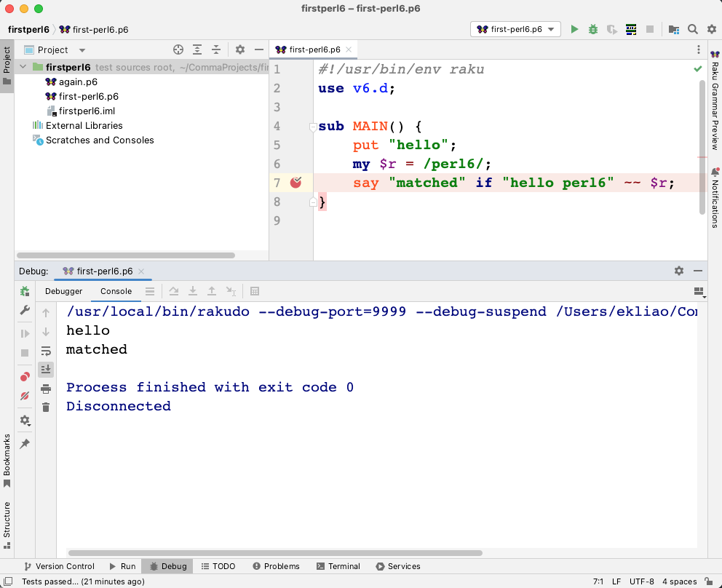Switch to the Debugger tab

click(x=63, y=291)
